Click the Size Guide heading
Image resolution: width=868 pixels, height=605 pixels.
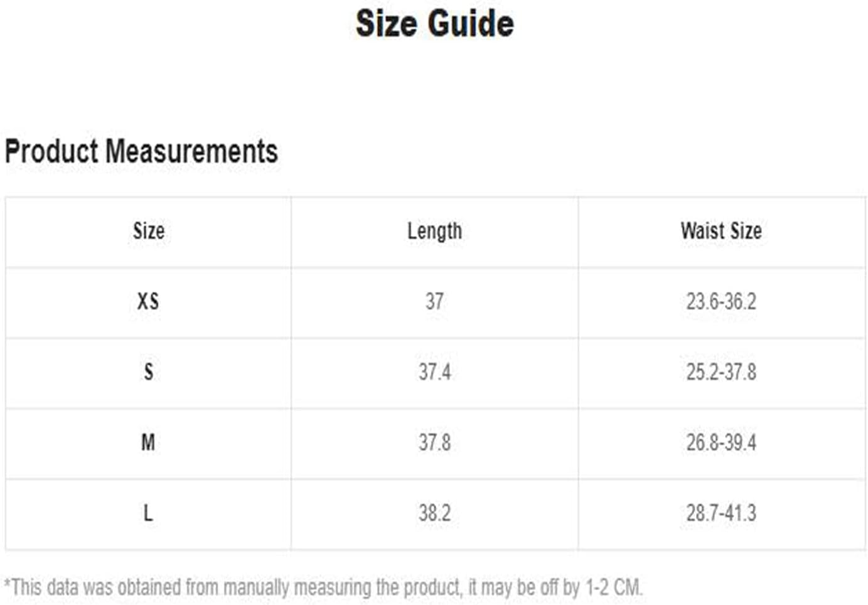(434, 24)
